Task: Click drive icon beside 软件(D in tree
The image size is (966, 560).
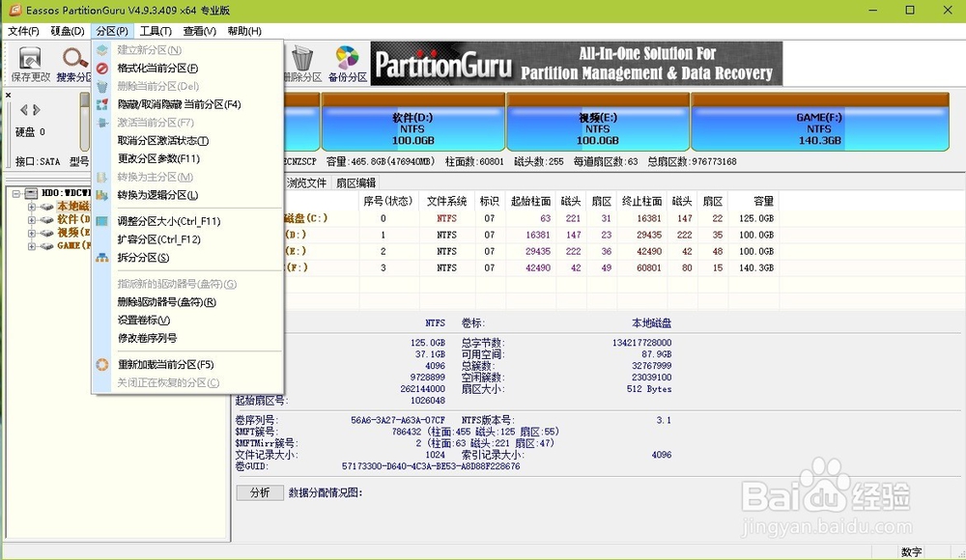Action: tap(46, 220)
